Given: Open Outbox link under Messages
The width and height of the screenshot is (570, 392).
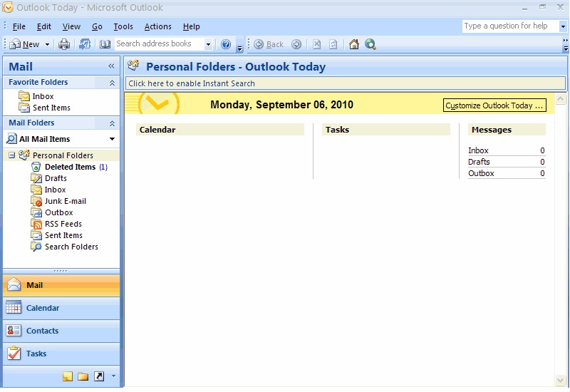Looking at the screenshot, I should [x=481, y=173].
